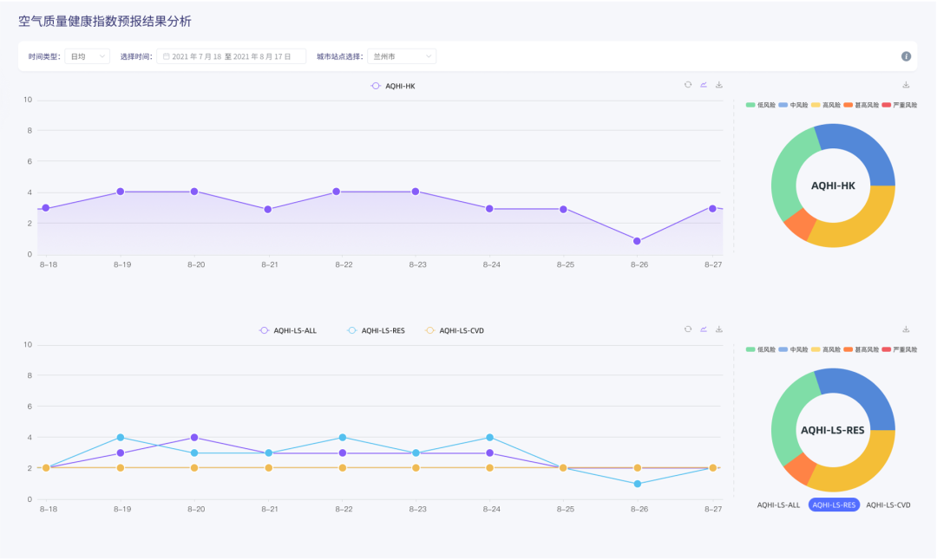Toggle AQHI-LS-ALL series in the line chart legend

tap(288, 331)
